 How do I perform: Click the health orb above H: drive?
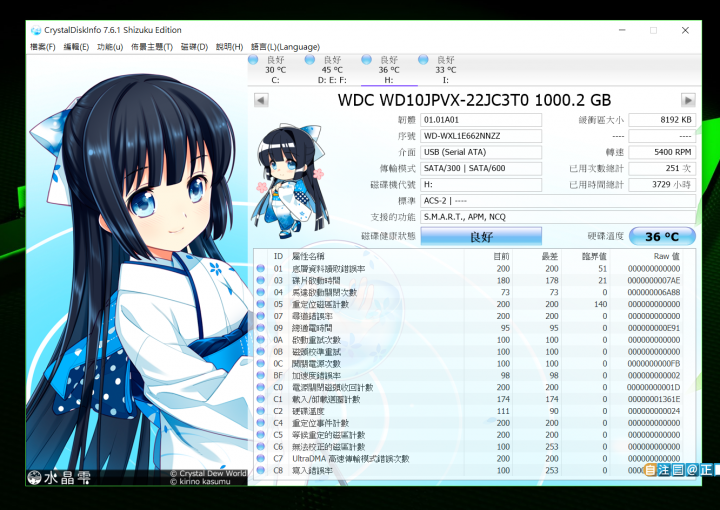tap(366, 59)
